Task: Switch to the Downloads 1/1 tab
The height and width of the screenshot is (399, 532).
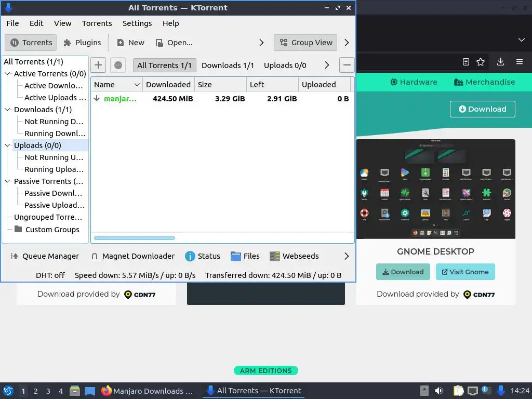Action: [228, 65]
